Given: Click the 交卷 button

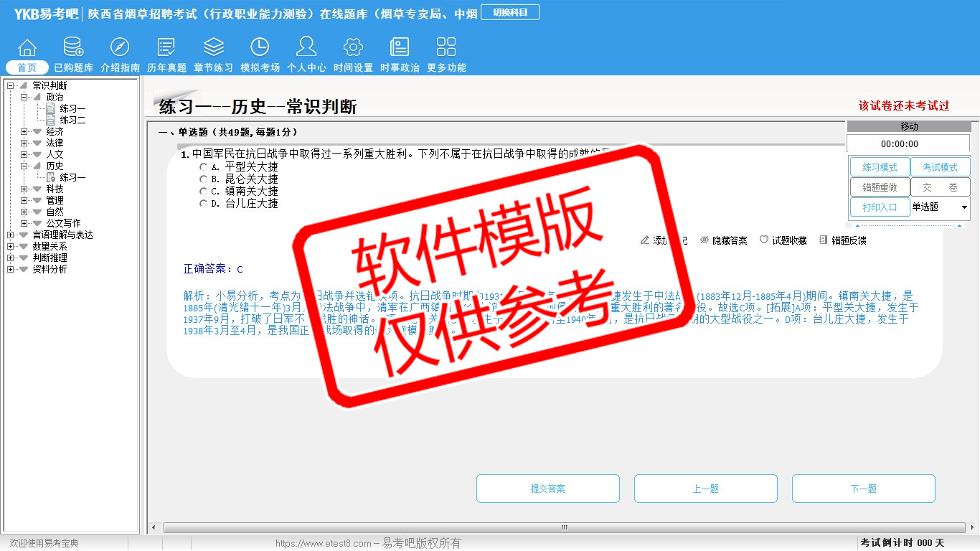Looking at the screenshot, I should (940, 187).
